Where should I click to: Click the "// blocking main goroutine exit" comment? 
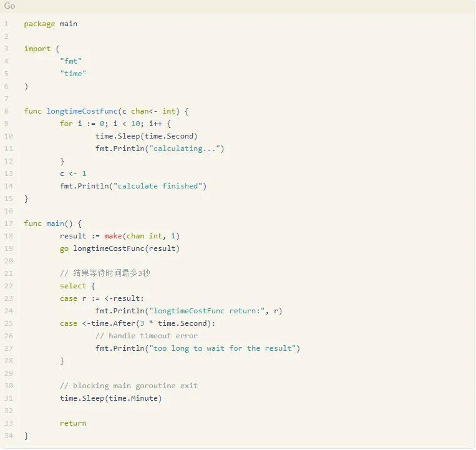tap(129, 386)
